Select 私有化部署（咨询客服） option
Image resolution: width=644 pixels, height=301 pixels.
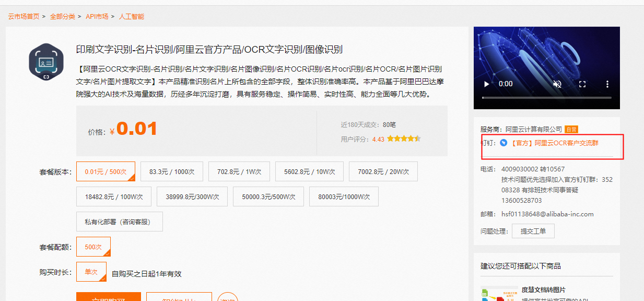pos(120,222)
